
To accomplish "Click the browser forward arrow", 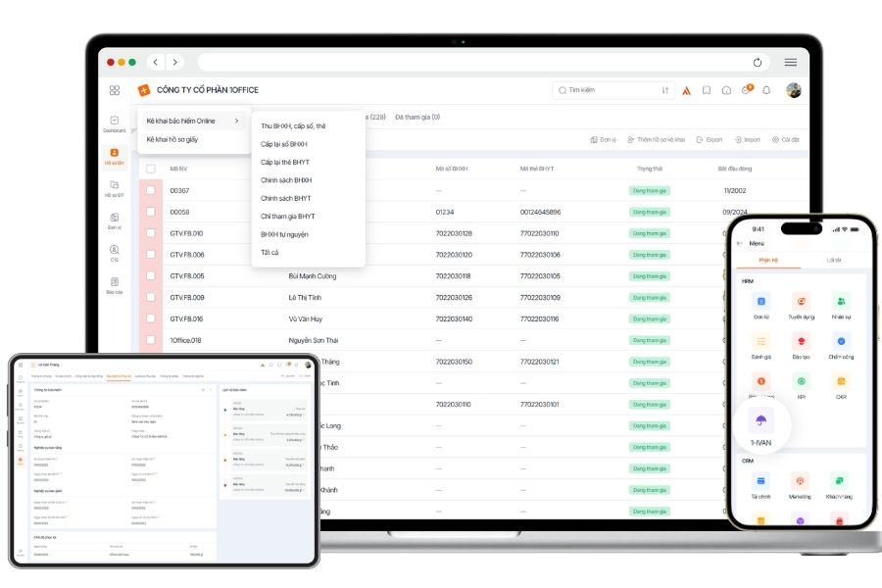I will [175, 63].
